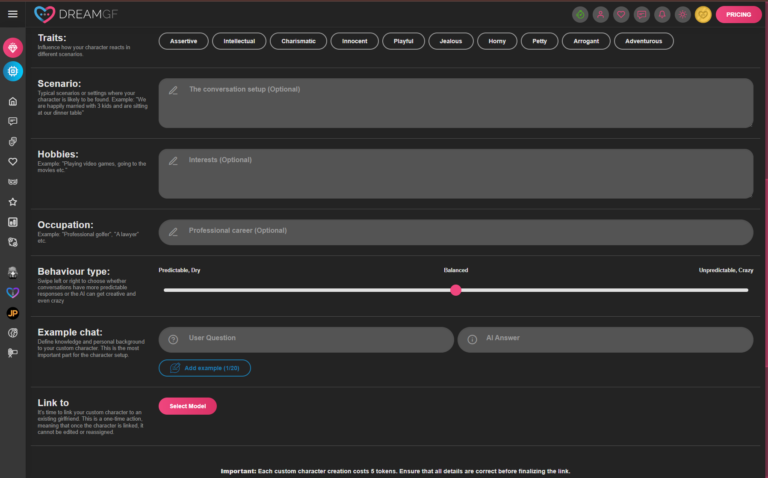The width and height of the screenshot is (768, 478).
Task: Enable the Charismatic trait
Action: pyautogui.click(x=297, y=41)
